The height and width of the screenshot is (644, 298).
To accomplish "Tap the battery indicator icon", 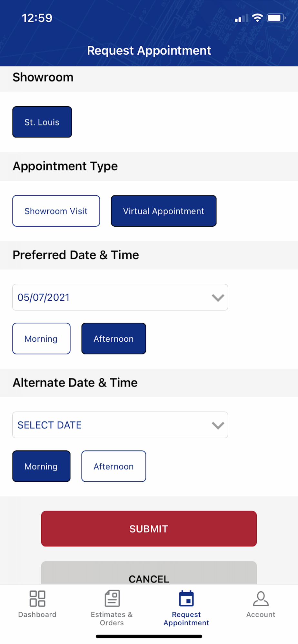I will click(x=276, y=18).
